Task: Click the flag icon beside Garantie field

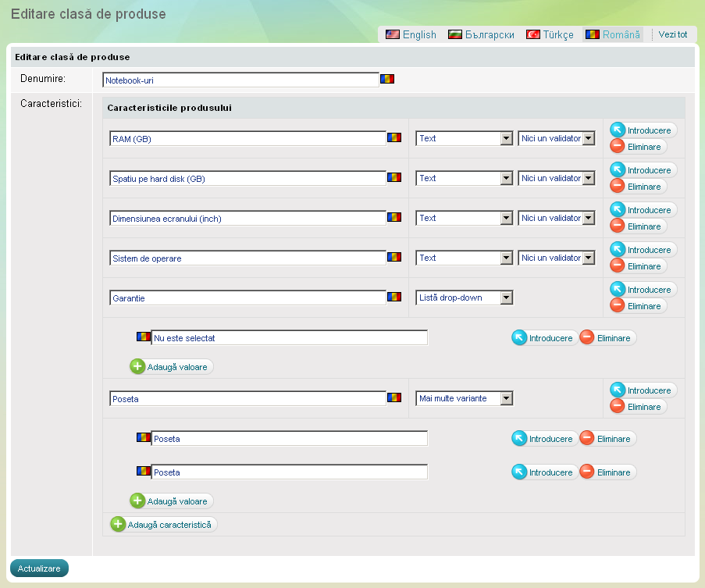Action: (394, 297)
